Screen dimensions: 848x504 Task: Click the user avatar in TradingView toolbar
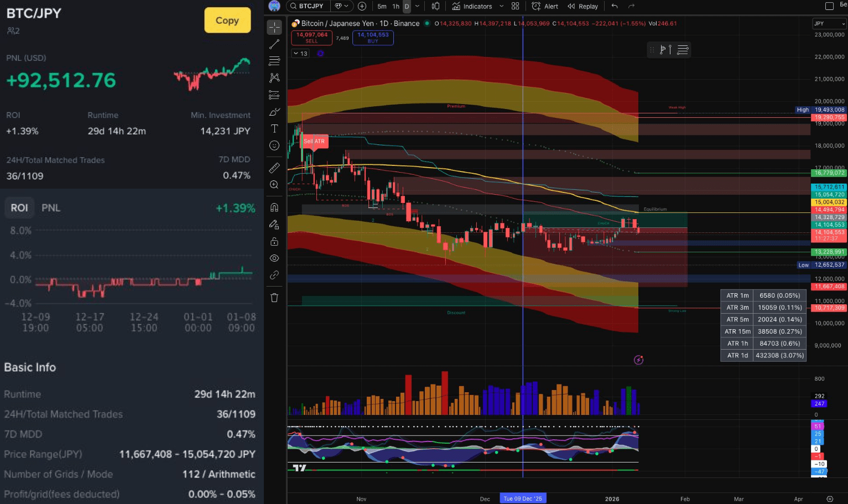[x=274, y=6]
